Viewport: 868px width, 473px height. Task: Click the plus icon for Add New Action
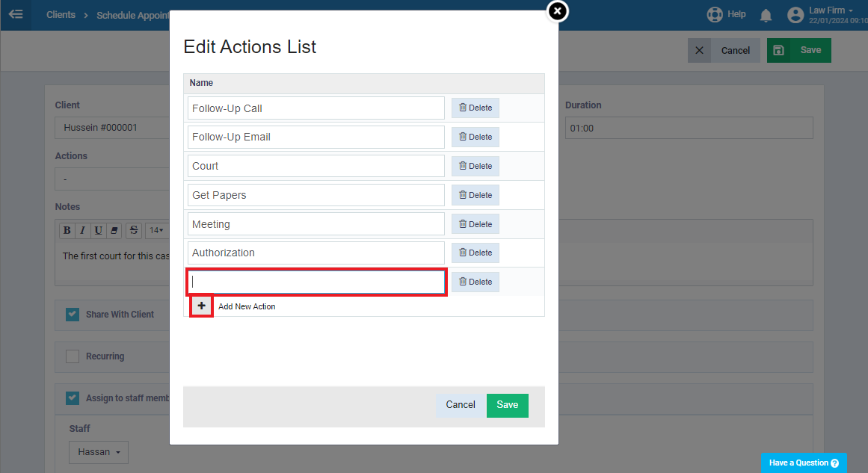coord(202,306)
